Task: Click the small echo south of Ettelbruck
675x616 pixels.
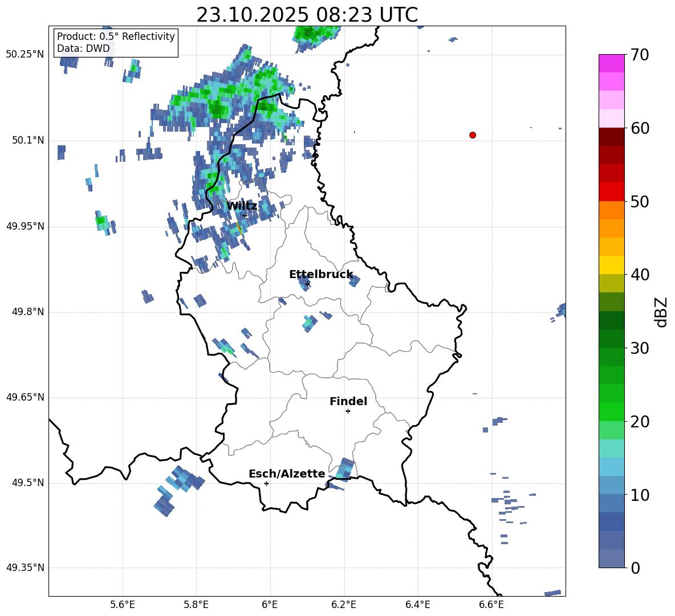Action: [x=309, y=323]
